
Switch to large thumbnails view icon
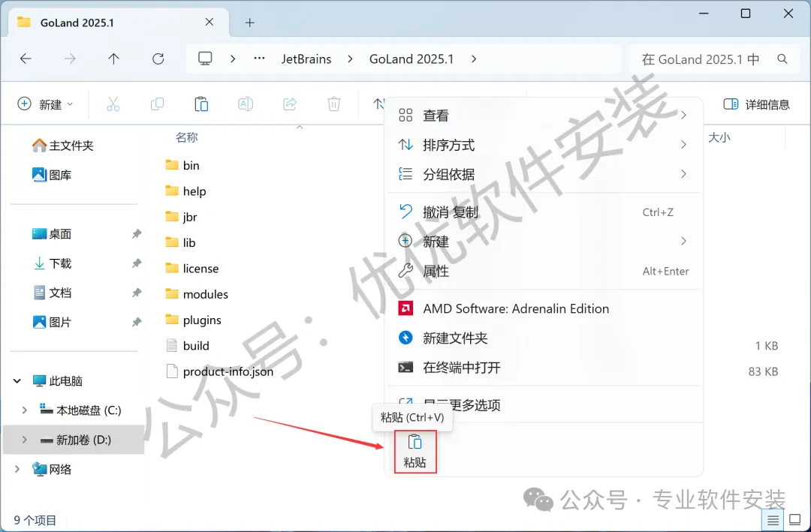click(795, 520)
